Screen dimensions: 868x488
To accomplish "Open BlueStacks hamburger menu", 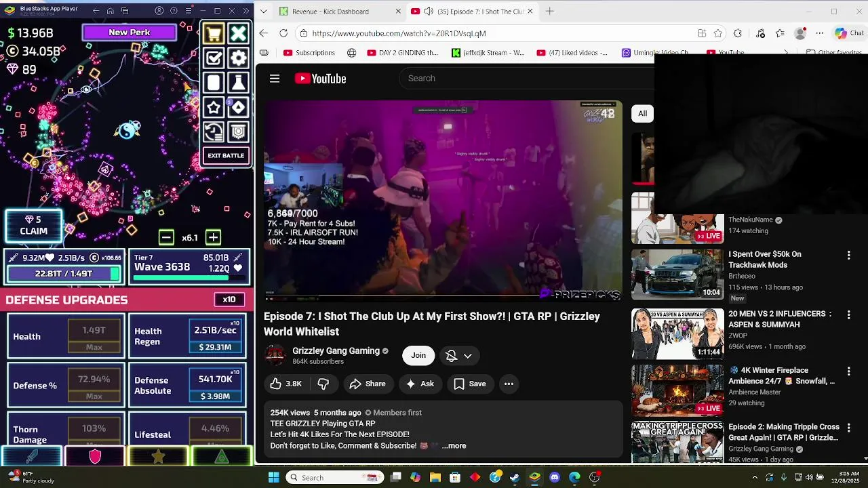I will coord(189,11).
